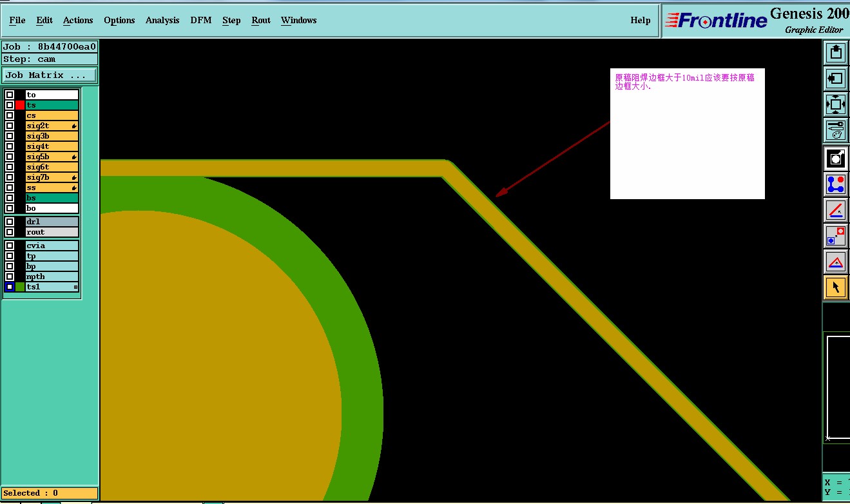Click the overview mini-map panel at right
Viewport: 850px width, 504px height.
click(837, 388)
